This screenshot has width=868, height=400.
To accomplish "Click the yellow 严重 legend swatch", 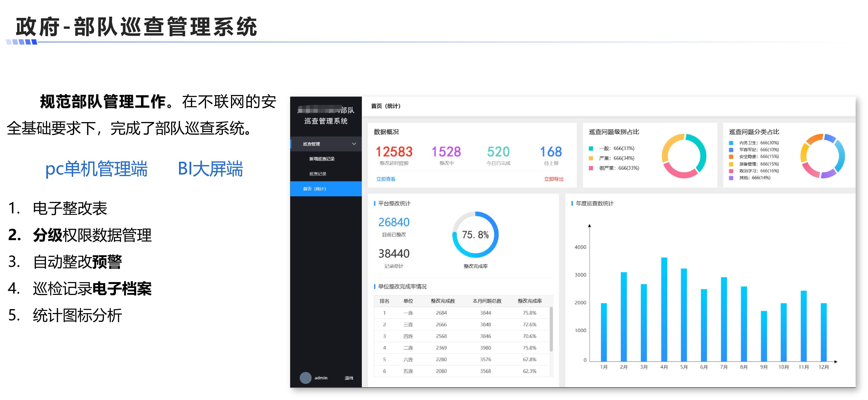I will [591, 158].
